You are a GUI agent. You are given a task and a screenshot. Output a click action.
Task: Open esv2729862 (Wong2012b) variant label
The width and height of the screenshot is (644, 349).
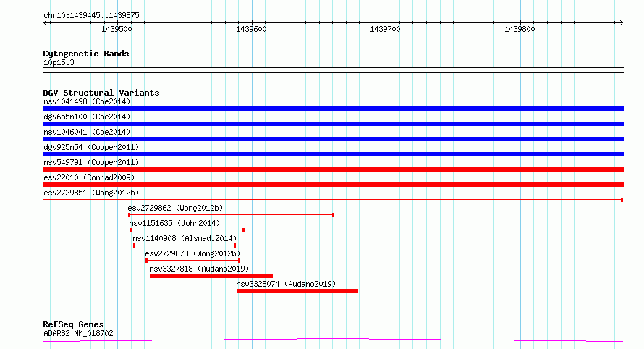pos(175,208)
